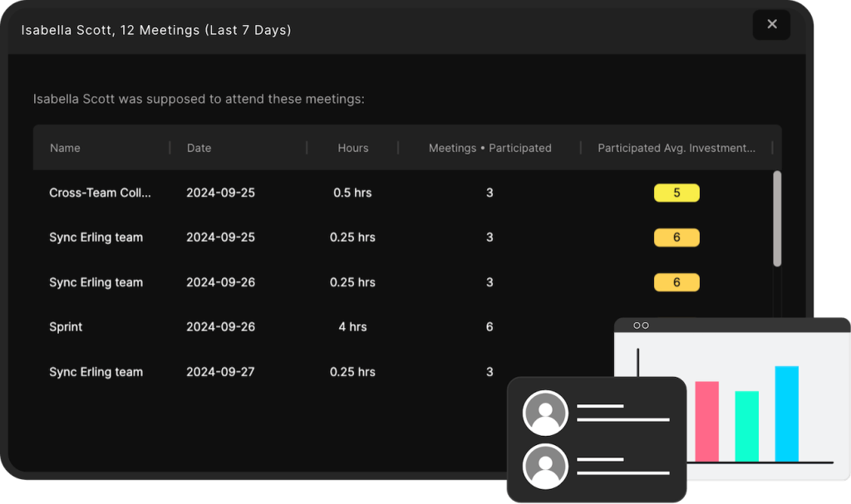Click the right circle dot on the chart window
Screen dimensions: 851x504
pyautogui.click(x=645, y=326)
